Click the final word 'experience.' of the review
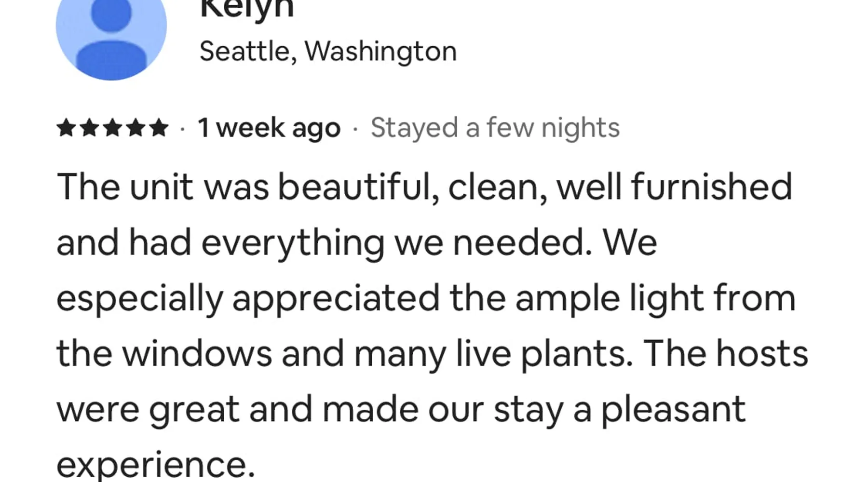The image size is (868, 482). pyautogui.click(x=155, y=464)
